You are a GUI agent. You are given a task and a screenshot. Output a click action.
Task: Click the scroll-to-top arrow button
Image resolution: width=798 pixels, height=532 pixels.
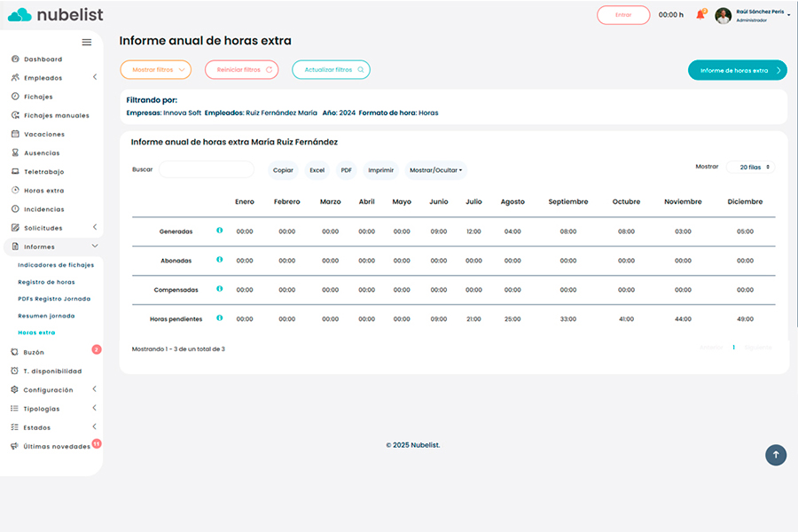tap(776, 455)
